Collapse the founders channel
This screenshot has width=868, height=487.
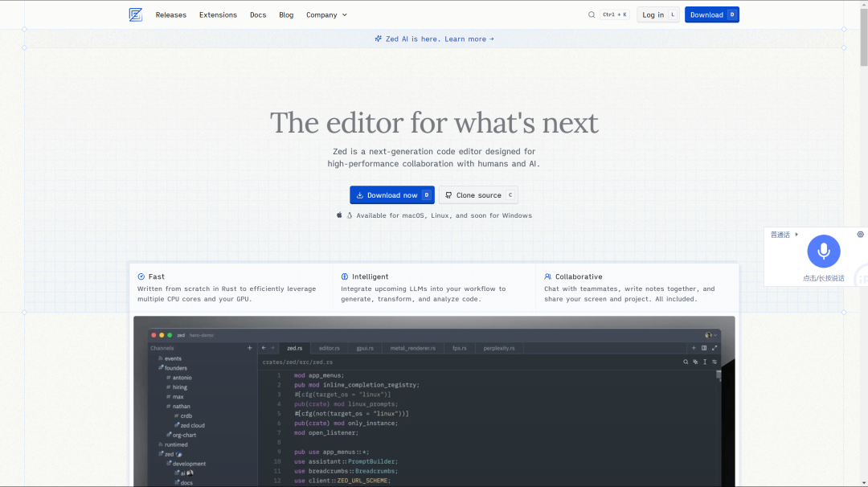pyautogui.click(x=175, y=368)
